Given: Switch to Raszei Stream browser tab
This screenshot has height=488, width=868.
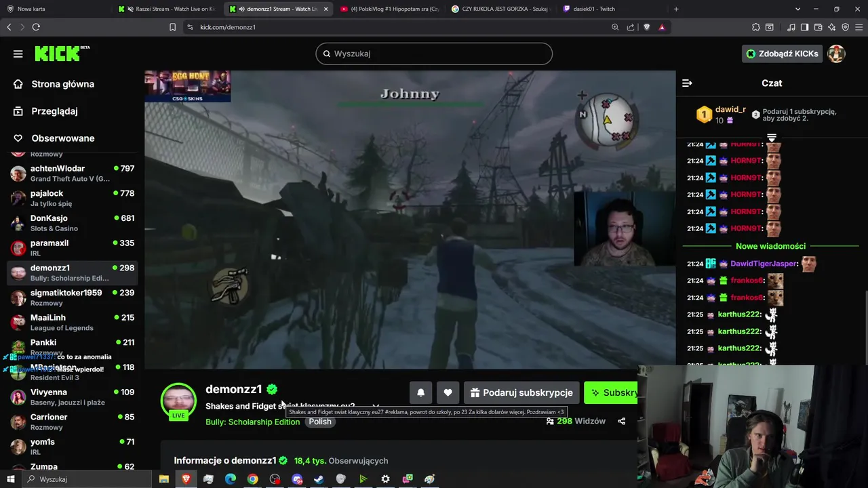Looking at the screenshot, I should click(167, 9).
